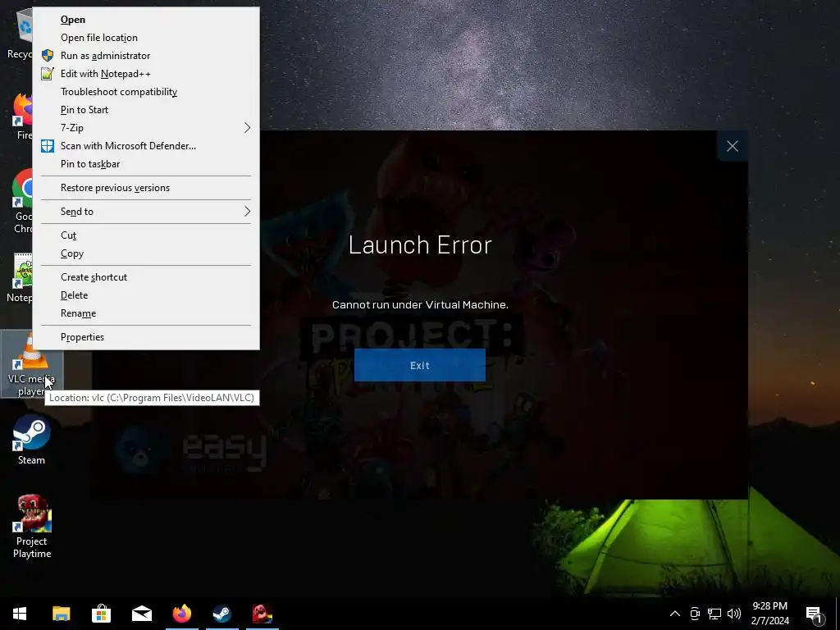Select the VLC media player desktop shortcut
840x630 pixels.
[32, 364]
